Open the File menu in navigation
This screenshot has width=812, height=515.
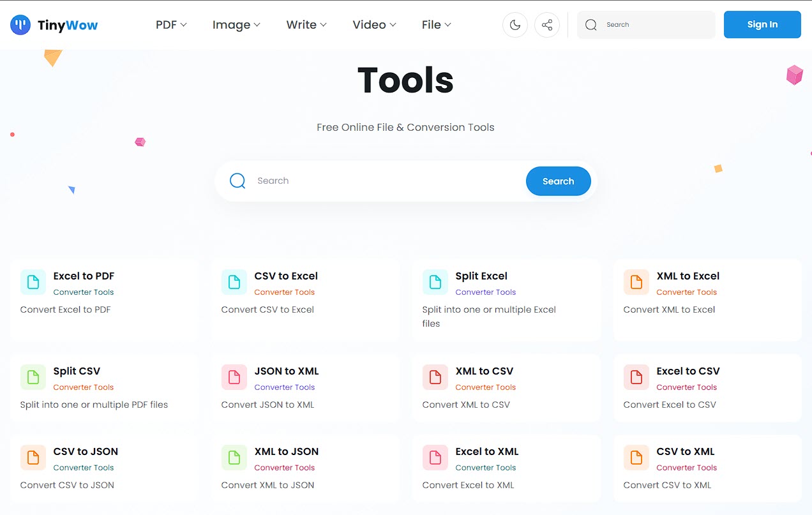(437, 25)
